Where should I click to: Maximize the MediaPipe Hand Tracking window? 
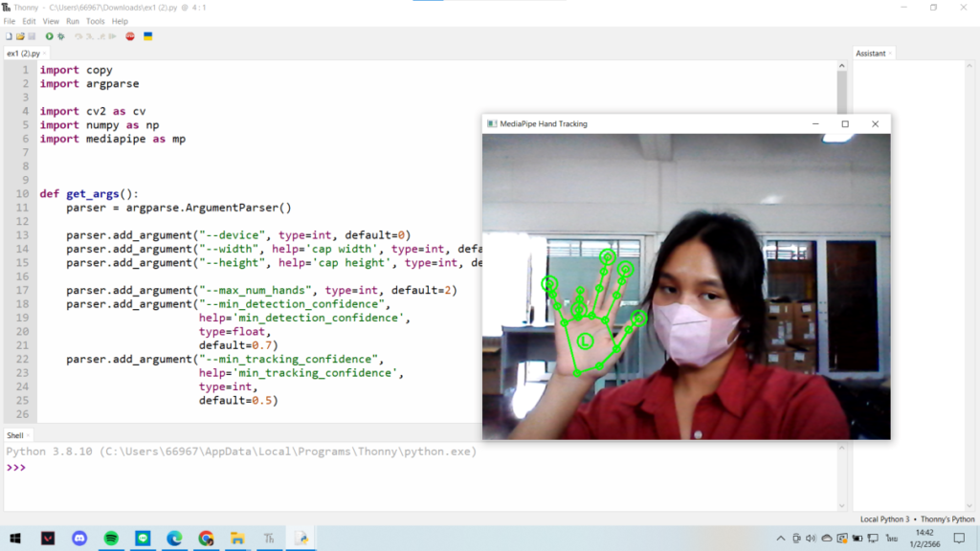tap(845, 123)
